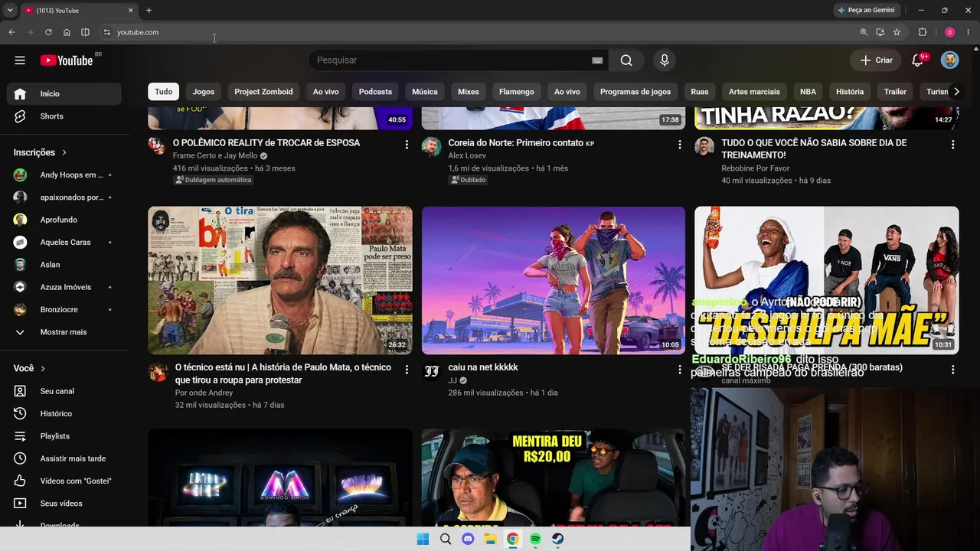
Task: Open Discord from the taskbar
Action: 468,539
